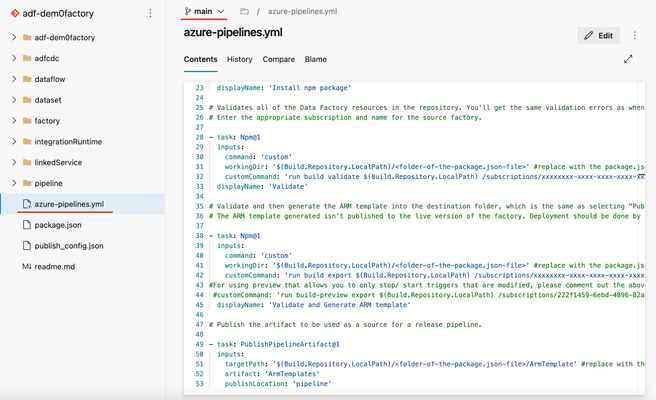Click the Edit button
Image resolution: width=656 pixels, height=400 pixels.
pyautogui.click(x=598, y=36)
